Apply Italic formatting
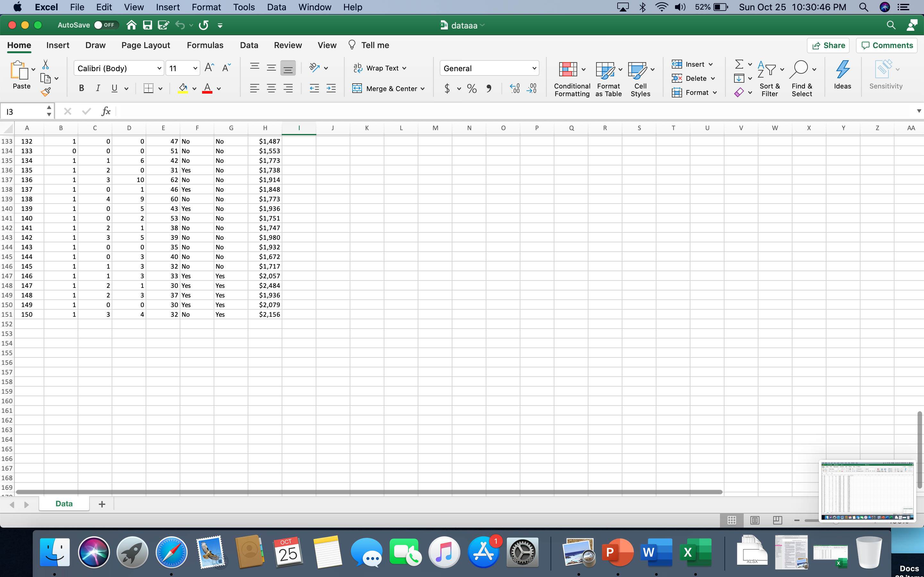This screenshot has height=577, width=924. 98,88
